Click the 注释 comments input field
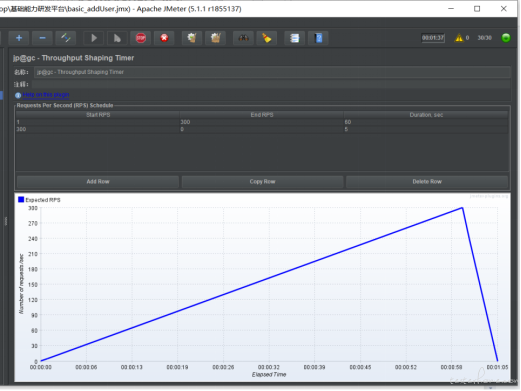The height and width of the screenshot is (391, 521). click(x=271, y=84)
